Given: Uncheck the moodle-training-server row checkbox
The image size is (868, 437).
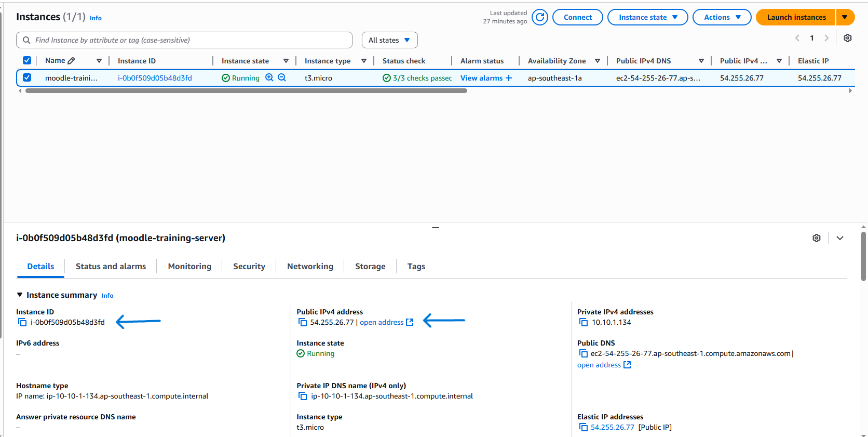Looking at the screenshot, I should [27, 77].
